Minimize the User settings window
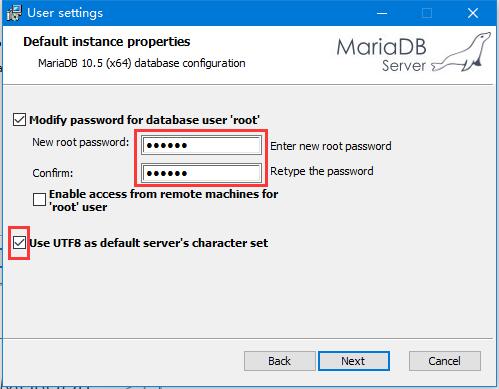The height and width of the screenshot is (389, 499). coord(382,13)
